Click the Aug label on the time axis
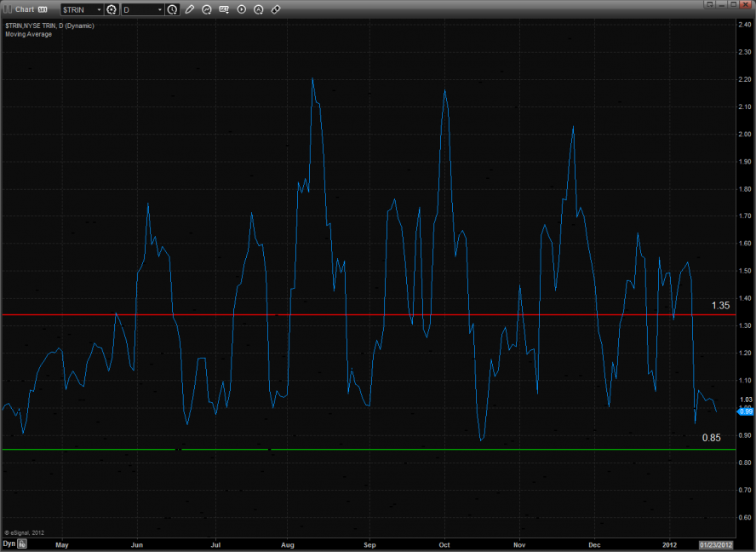 tap(288, 545)
